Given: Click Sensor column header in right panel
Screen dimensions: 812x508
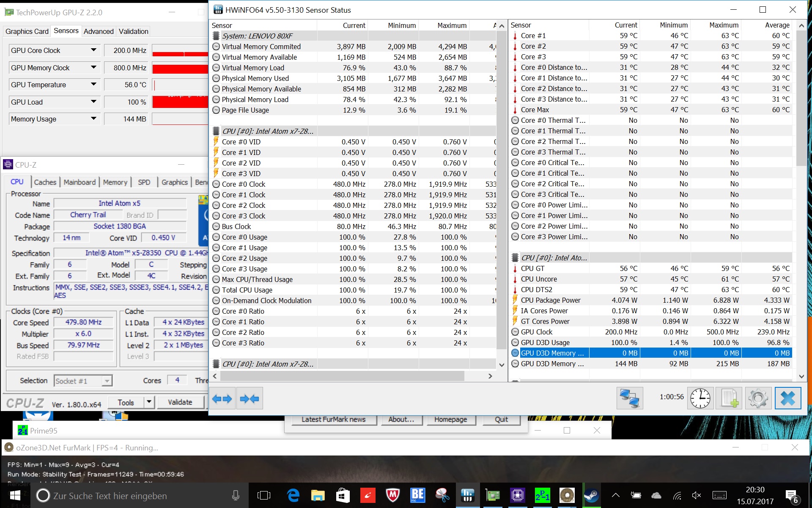Looking at the screenshot, I should click(549, 25).
